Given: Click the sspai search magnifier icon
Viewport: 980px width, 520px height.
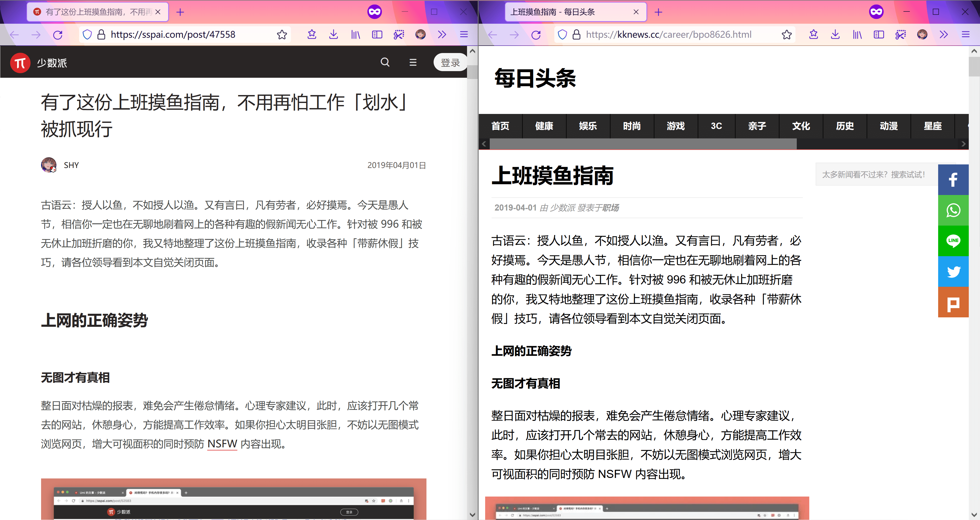Looking at the screenshot, I should coord(385,62).
